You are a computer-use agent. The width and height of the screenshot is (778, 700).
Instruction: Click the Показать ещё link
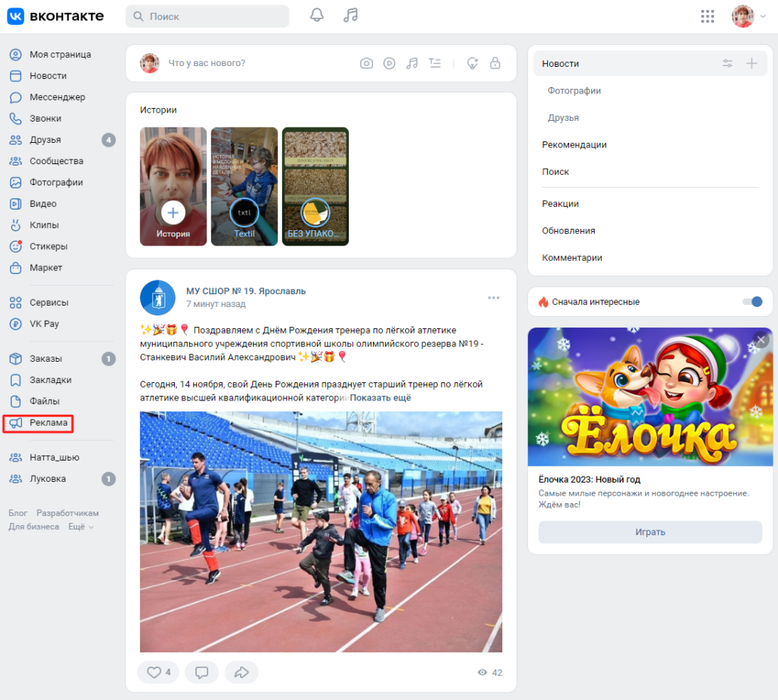tap(380, 398)
